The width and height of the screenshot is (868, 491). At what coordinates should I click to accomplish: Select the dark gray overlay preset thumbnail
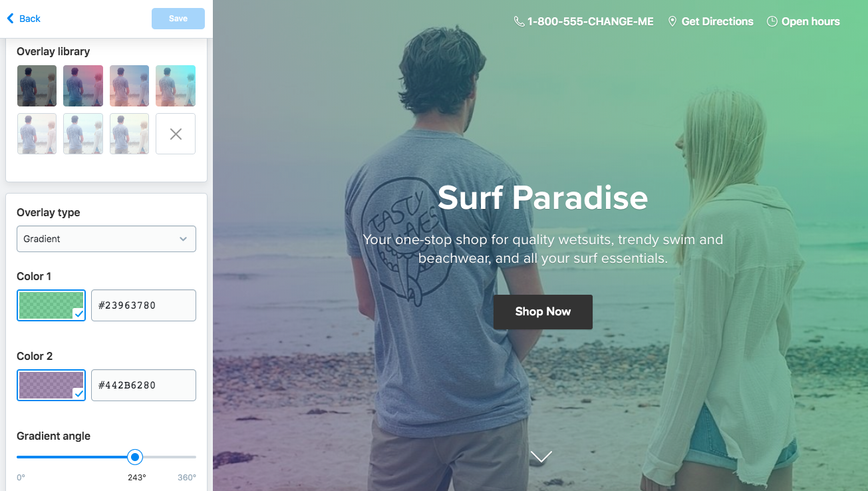(x=37, y=86)
